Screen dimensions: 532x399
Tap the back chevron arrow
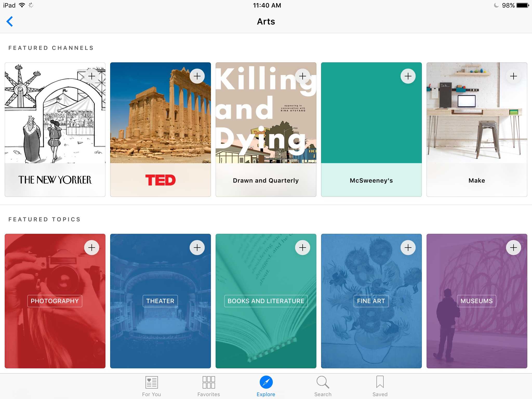(x=10, y=22)
